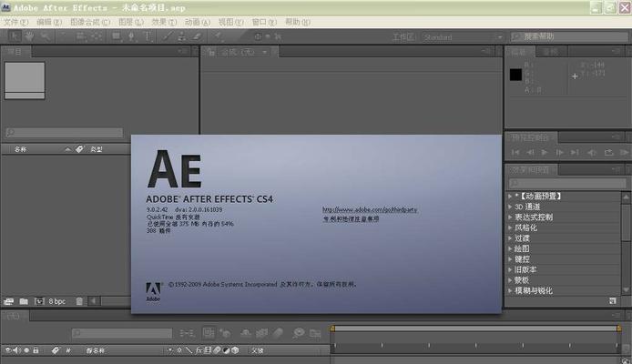
Task: Toggle the Frame Blending icon in timeline
Action: 261,332
